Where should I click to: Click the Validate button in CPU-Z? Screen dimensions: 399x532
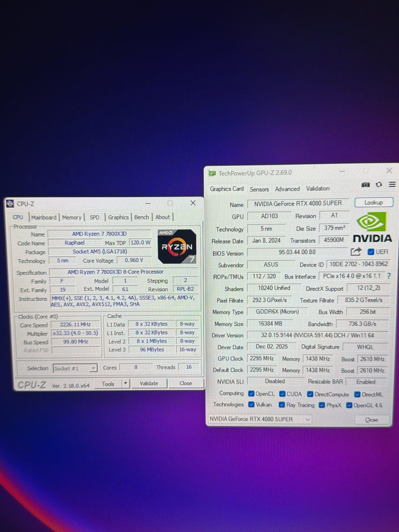pos(149,383)
